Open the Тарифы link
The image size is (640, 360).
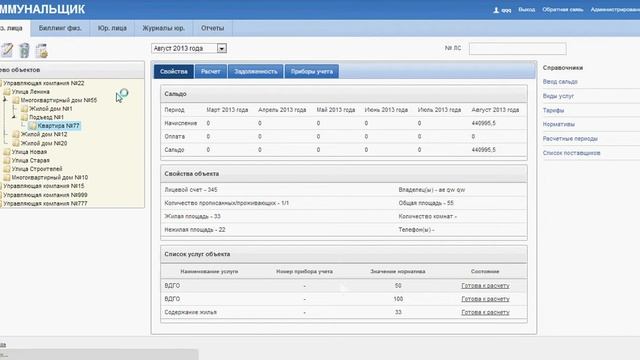tap(553, 110)
